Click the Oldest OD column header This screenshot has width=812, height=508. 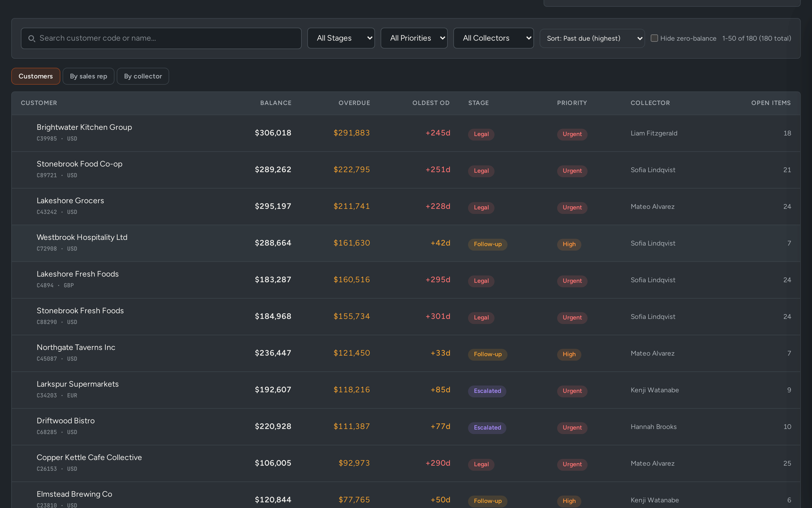pyautogui.click(x=431, y=103)
